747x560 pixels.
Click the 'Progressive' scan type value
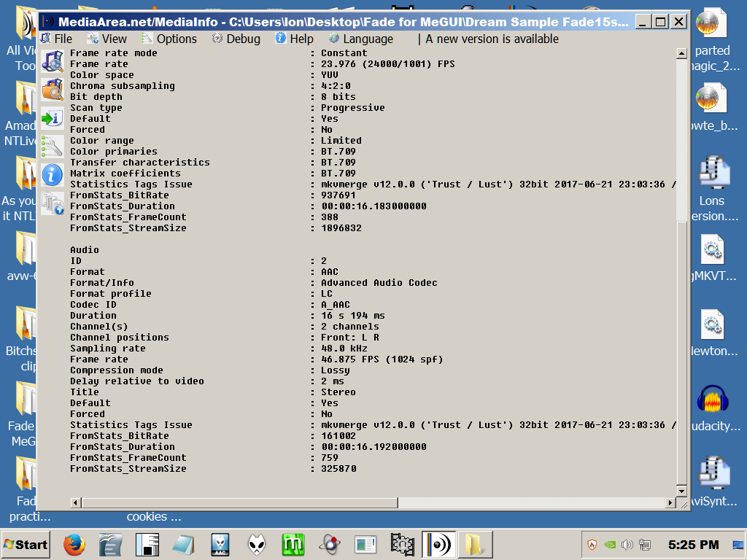coord(352,108)
